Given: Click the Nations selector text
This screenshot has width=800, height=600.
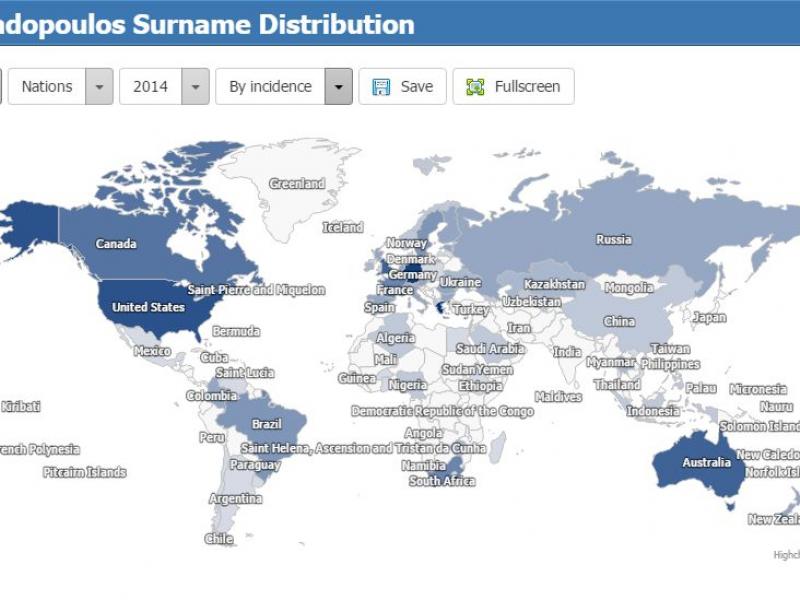Looking at the screenshot, I should pyautogui.click(x=47, y=87).
